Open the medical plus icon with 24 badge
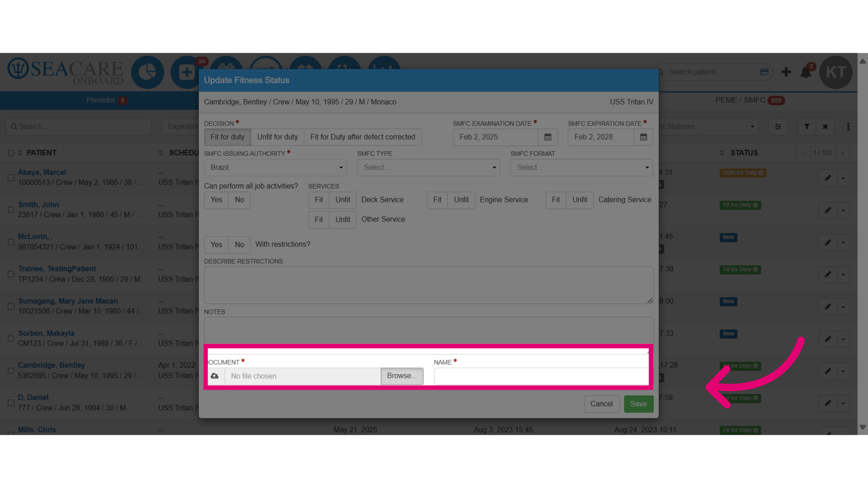868x488 pixels. click(186, 72)
